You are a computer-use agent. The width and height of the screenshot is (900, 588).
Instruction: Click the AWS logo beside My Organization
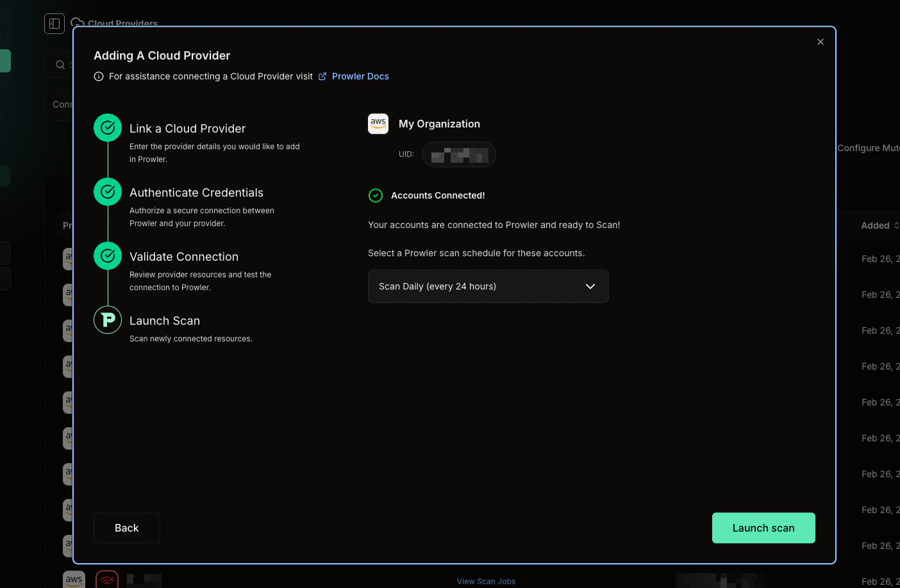coord(378,124)
